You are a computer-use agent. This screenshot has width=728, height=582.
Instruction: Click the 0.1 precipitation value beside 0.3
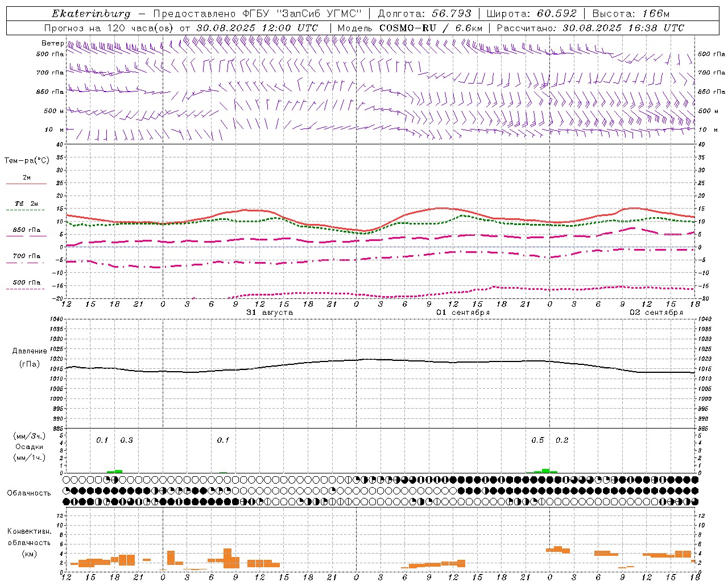click(x=102, y=440)
